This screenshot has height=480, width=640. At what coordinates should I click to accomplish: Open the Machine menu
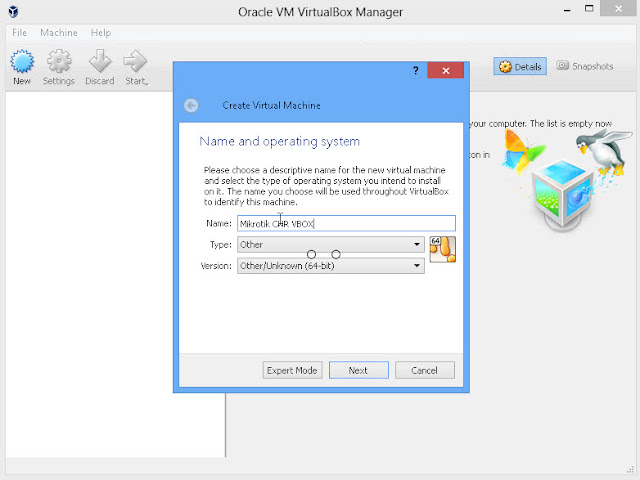click(x=59, y=33)
